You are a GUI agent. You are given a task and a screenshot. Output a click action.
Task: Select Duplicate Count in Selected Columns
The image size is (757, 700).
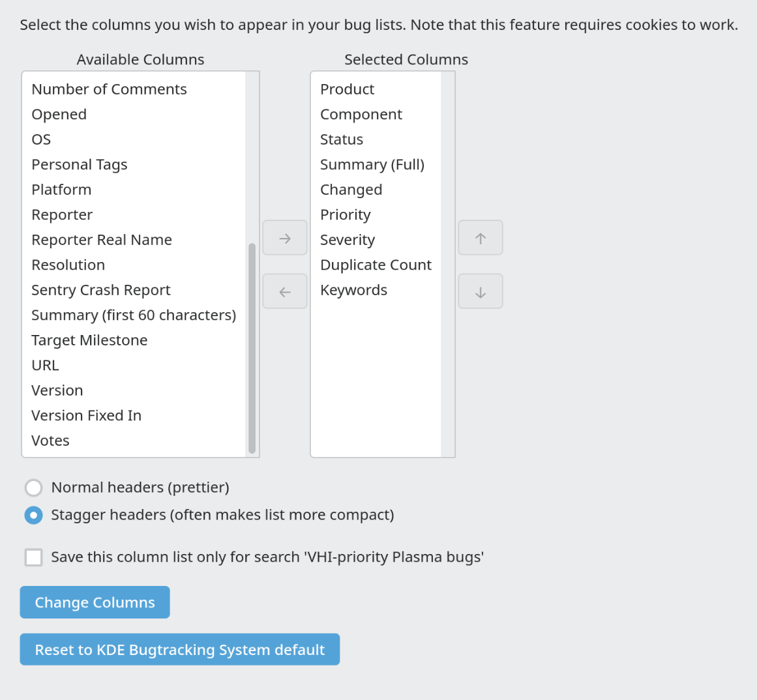point(376,265)
